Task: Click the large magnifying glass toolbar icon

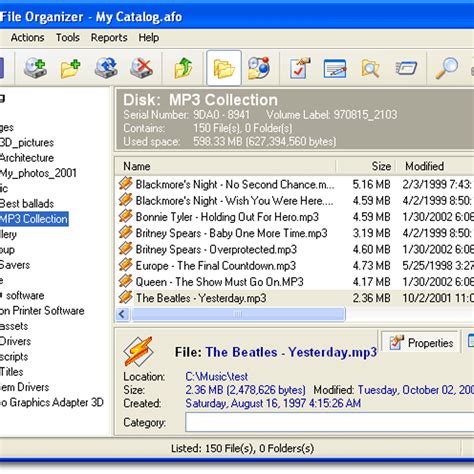Action: [x=447, y=68]
